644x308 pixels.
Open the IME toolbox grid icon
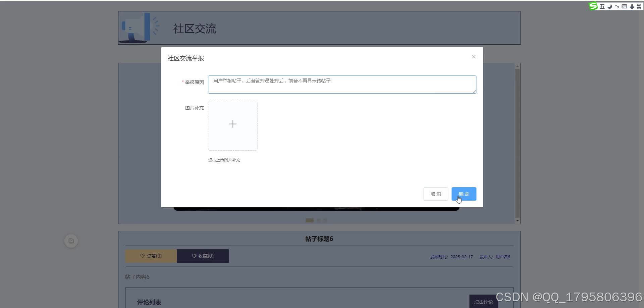tap(639, 6)
